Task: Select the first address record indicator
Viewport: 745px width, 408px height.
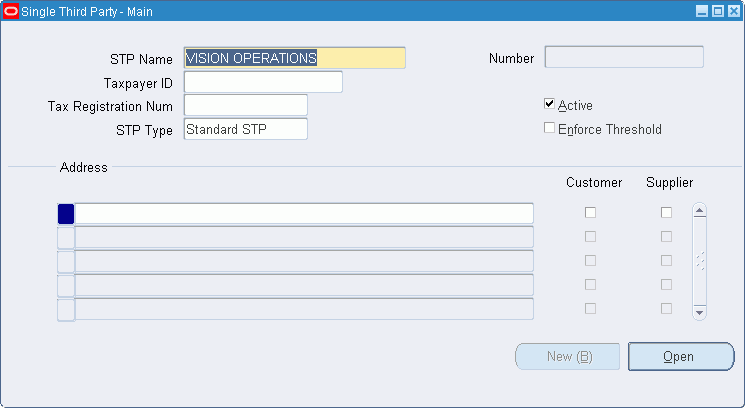Action: pos(66,214)
